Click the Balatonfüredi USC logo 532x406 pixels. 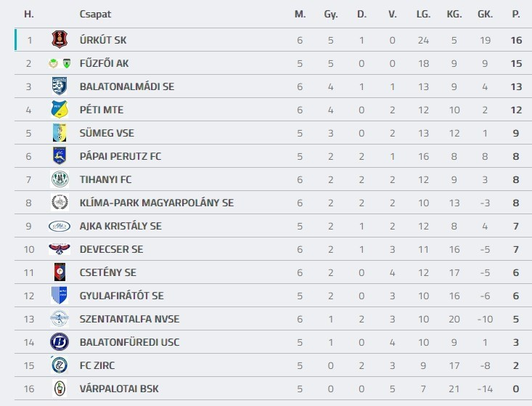click(59, 342)
